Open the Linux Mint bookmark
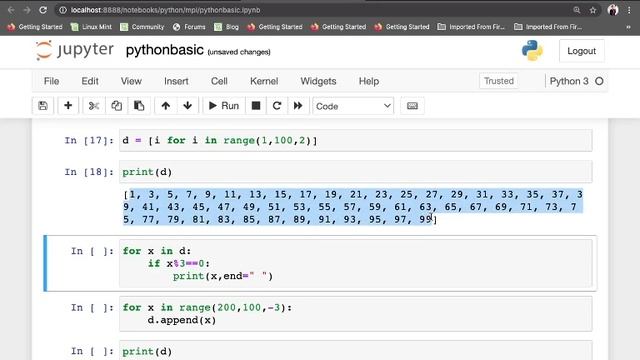 click(x=91, y=27)
